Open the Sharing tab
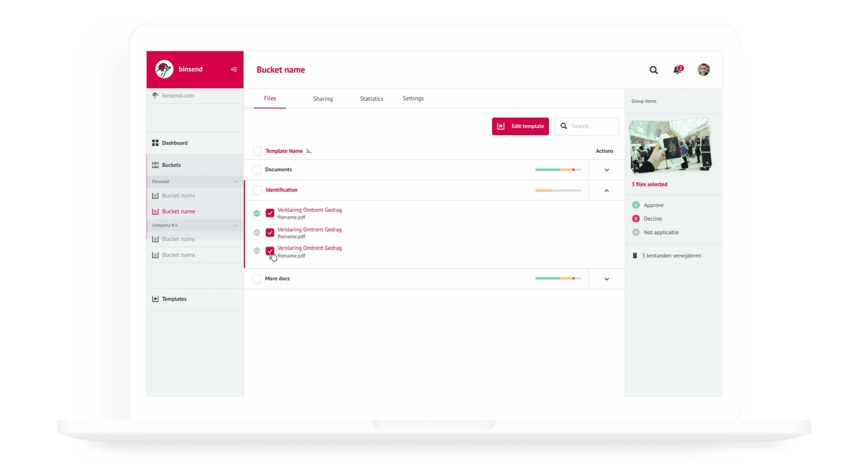868x463 pixels. click(x=323, y=98)
